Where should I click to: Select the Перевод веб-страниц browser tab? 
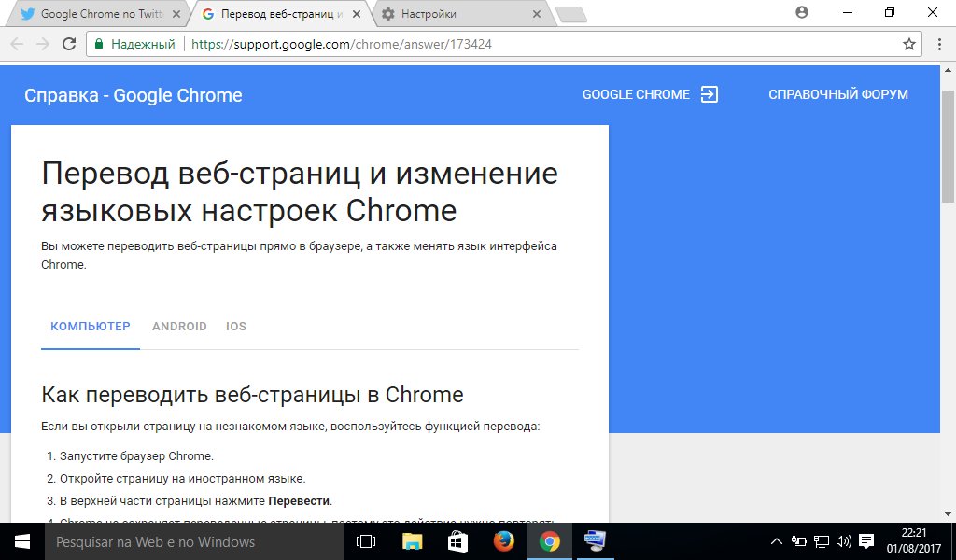[x=280, y=14]
